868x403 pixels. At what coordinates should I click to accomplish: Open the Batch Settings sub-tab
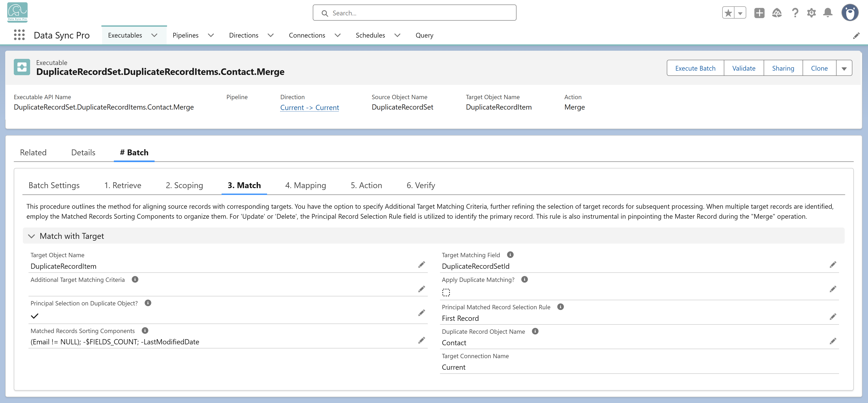54,185
